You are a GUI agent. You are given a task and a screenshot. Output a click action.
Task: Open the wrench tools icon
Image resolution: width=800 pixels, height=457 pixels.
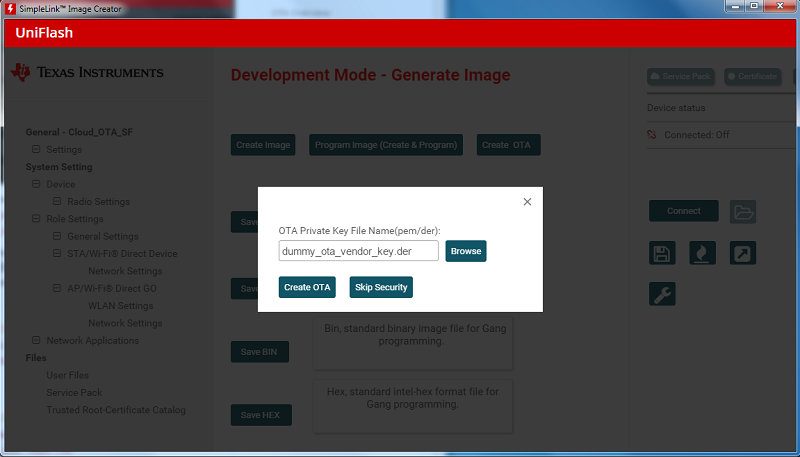[x=662, y=294]
